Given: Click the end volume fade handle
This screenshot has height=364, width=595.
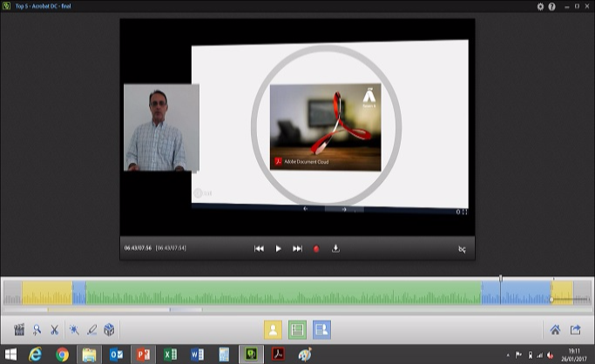Looking at the screenshot, I should click(551, 300).
